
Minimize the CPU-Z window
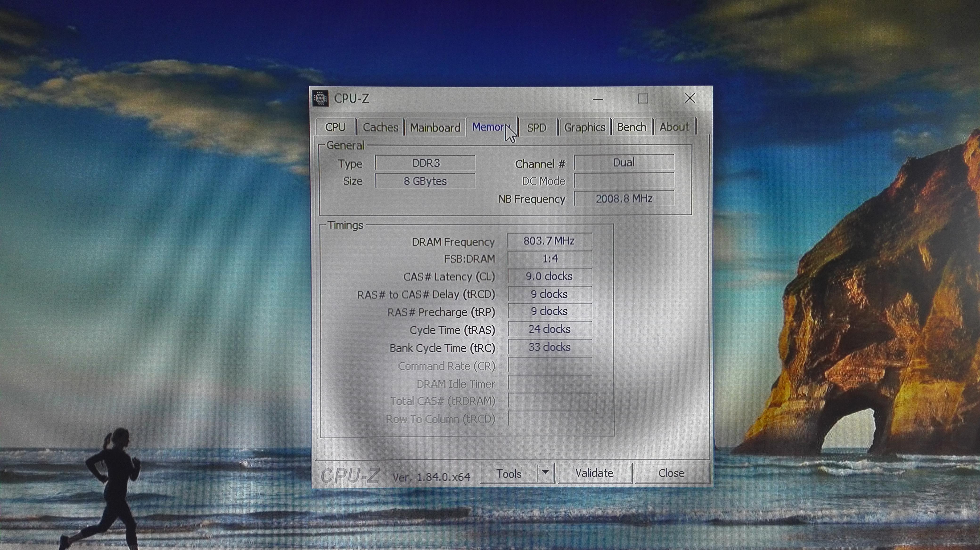[x=598, y=99]
